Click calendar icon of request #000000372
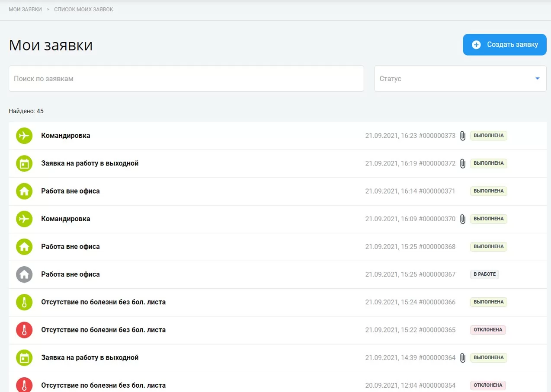551x392 pixels. click(x=24, y=163)
